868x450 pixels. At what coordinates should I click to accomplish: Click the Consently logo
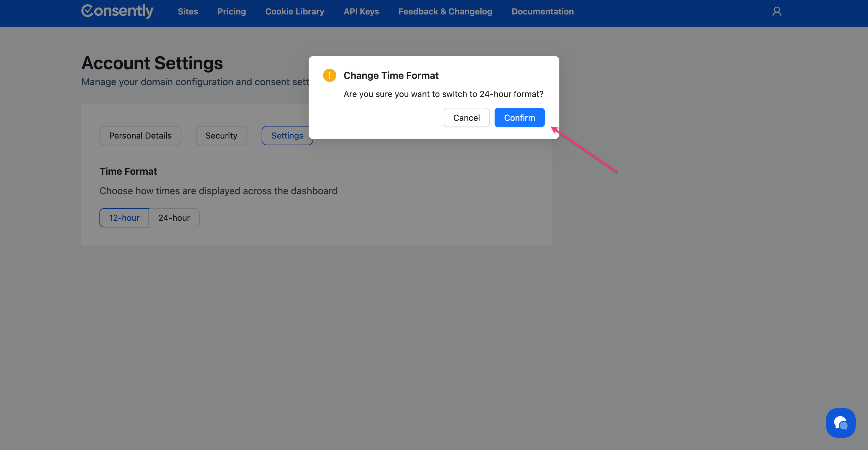coord(117,11)
